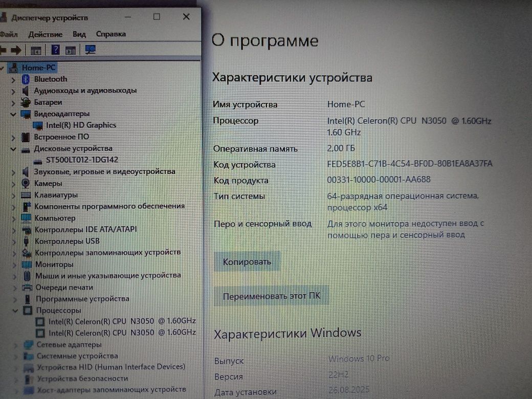The image size is (532, 399).
Task: Open the Действие menu
Action: coord(45,34)
